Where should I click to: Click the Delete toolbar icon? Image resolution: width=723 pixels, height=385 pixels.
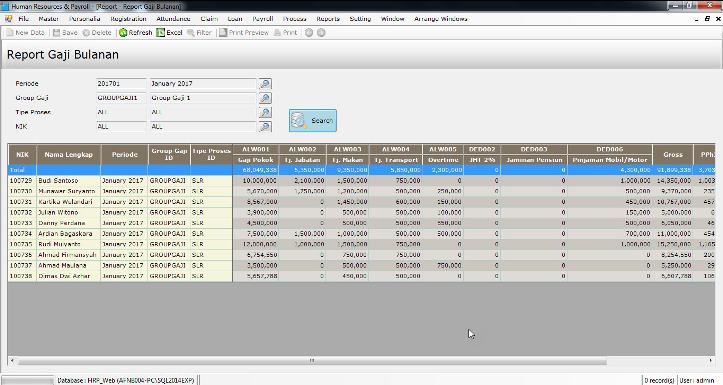tap(86, 33)
